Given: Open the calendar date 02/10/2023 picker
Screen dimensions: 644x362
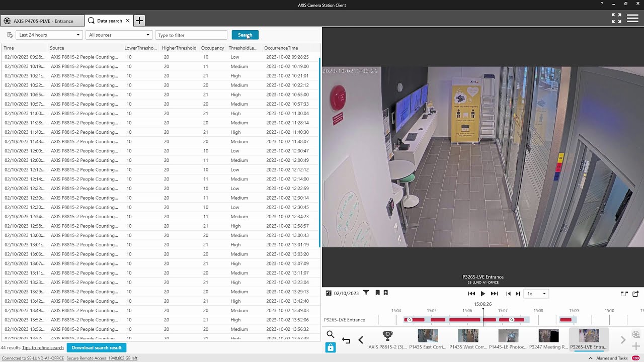Looking at the screenshot, I should (x=342, y=293).
